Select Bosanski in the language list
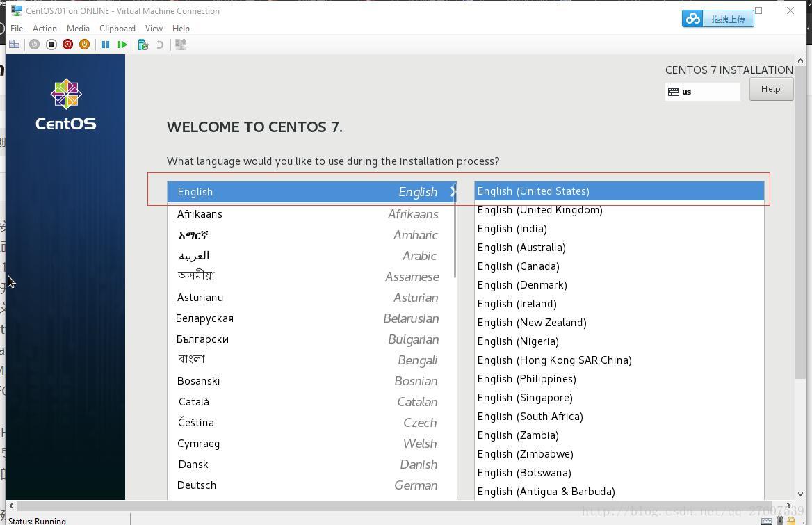The image size is (812, 525). [311, 381]
